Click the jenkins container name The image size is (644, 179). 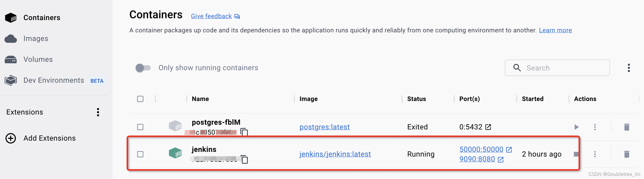(204, 149)
